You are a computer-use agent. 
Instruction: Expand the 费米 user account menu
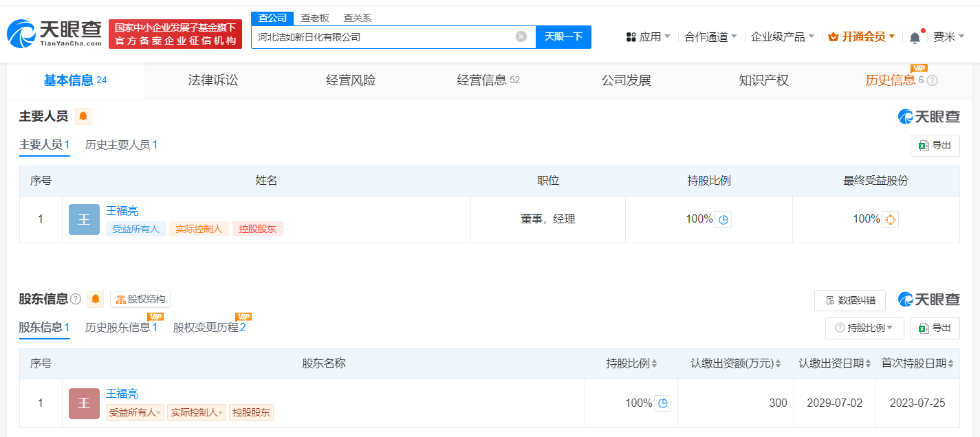(x=948, y=37)
